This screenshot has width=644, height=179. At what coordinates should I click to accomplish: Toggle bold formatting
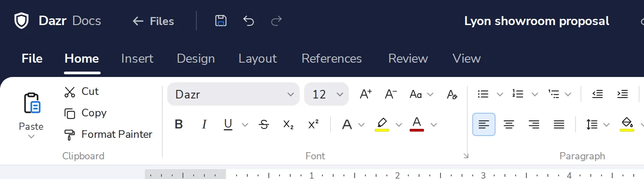179,124
